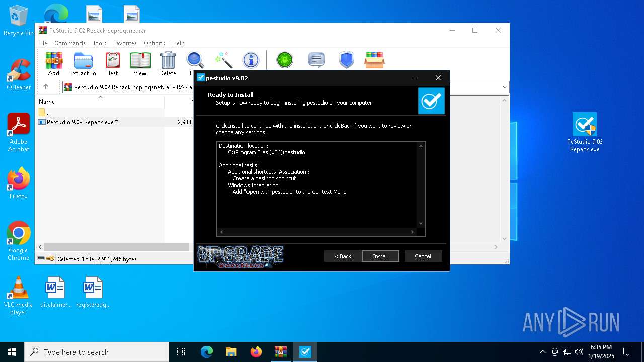This screenshot has width=644, height=362.
Task: Click the View icon in WinRAR toolbar
Action: (140, 64)
